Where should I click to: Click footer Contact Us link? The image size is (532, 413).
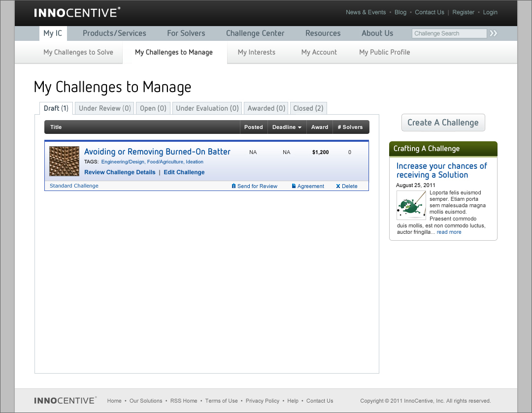[x=320, y=401]
